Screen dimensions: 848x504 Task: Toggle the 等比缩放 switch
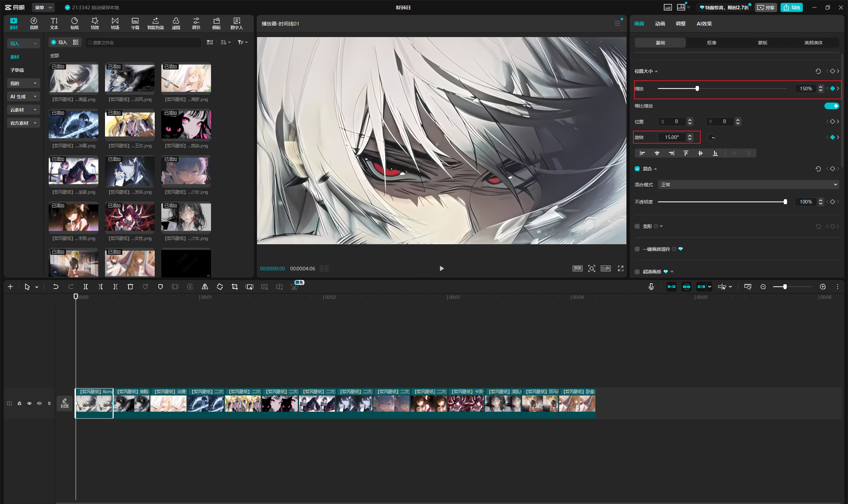[832, 106]
